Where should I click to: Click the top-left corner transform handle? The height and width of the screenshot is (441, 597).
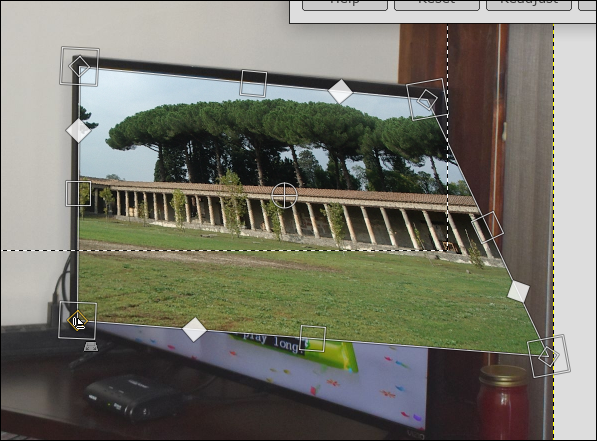79,66
